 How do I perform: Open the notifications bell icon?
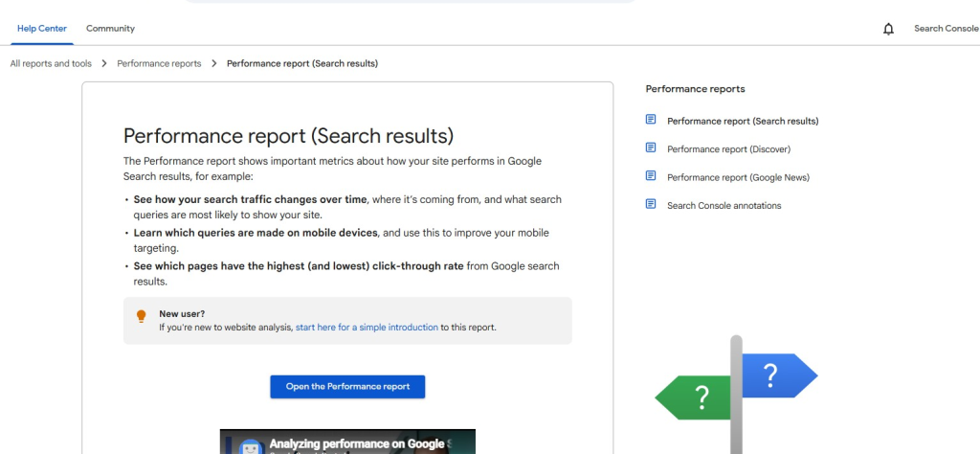888,29
